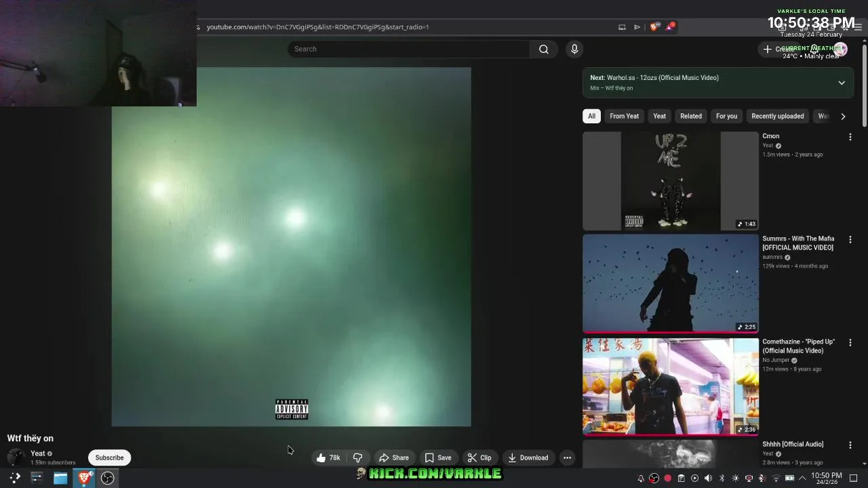Open the file manager folder in taskbar
This screenshot has height=488, width=868.
(x=60, y=478)
